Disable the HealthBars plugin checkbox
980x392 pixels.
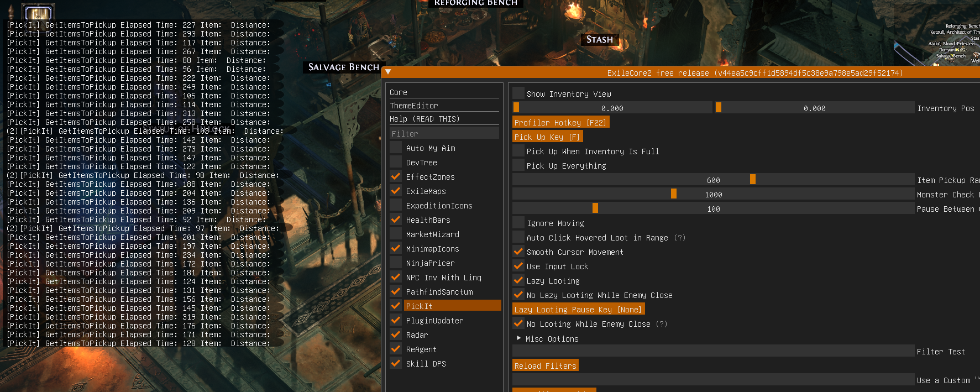[x=396, y=219]
